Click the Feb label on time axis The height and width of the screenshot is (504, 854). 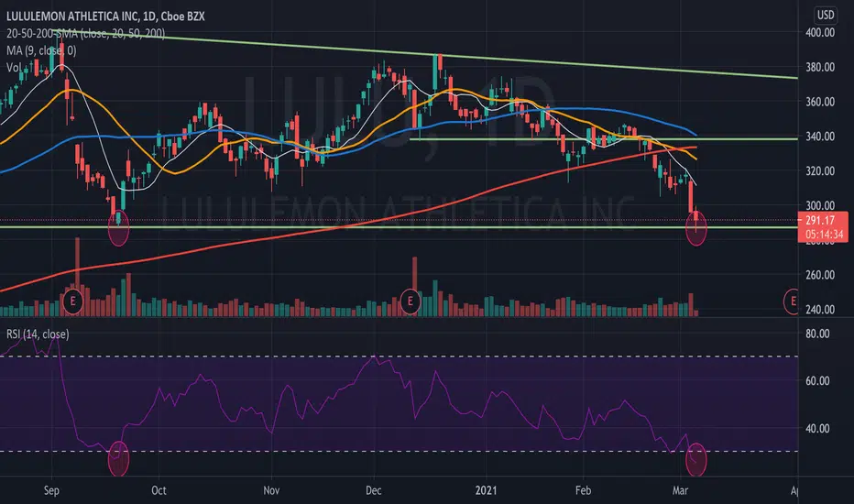[583, 490]
